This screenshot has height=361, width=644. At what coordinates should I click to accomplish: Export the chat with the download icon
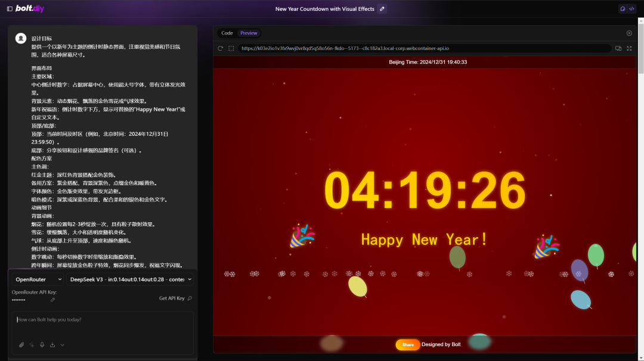click(52, 344)
